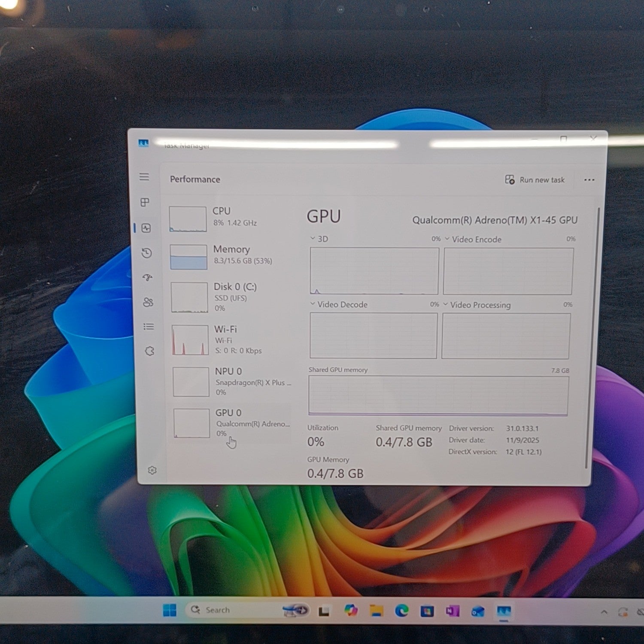The width and height of the screenshot is (644, 644).
Task: Open the Startup apps page icon
Action: tap(148, 277)
